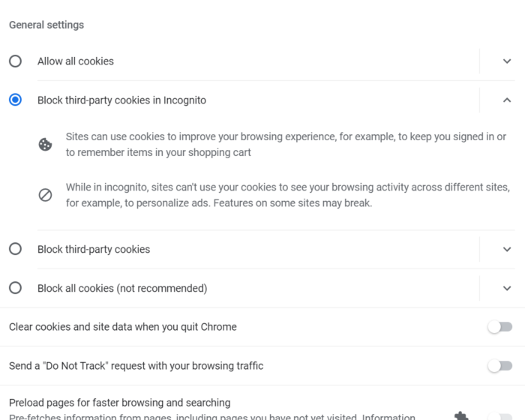
Task: Click the Block third-party cookies label text
Action: click(x=94, y=249)
